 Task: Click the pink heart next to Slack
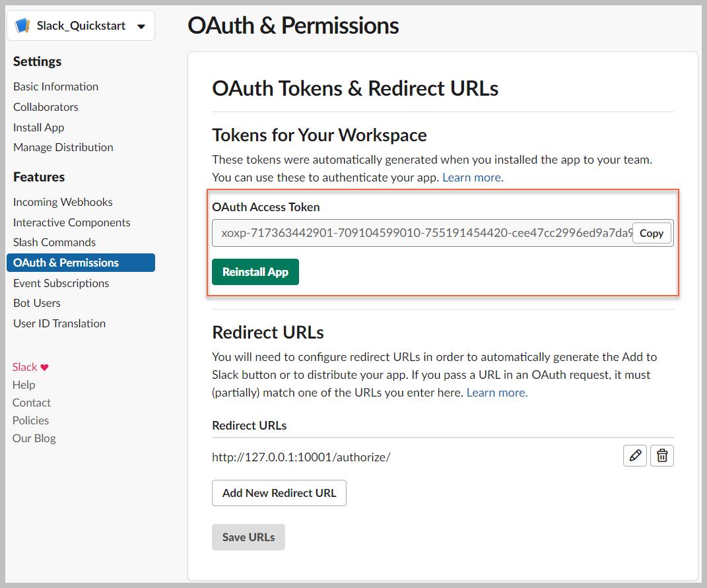point(44,367)
